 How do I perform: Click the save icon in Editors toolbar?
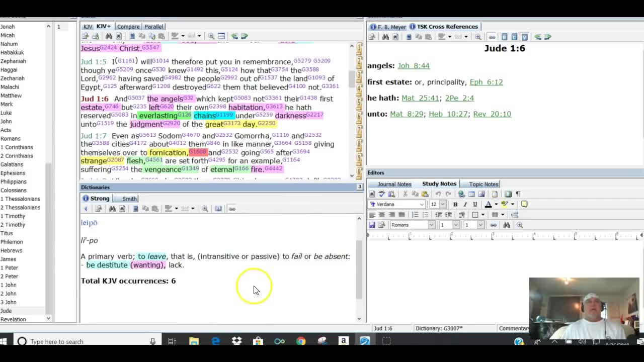(372, 225)
